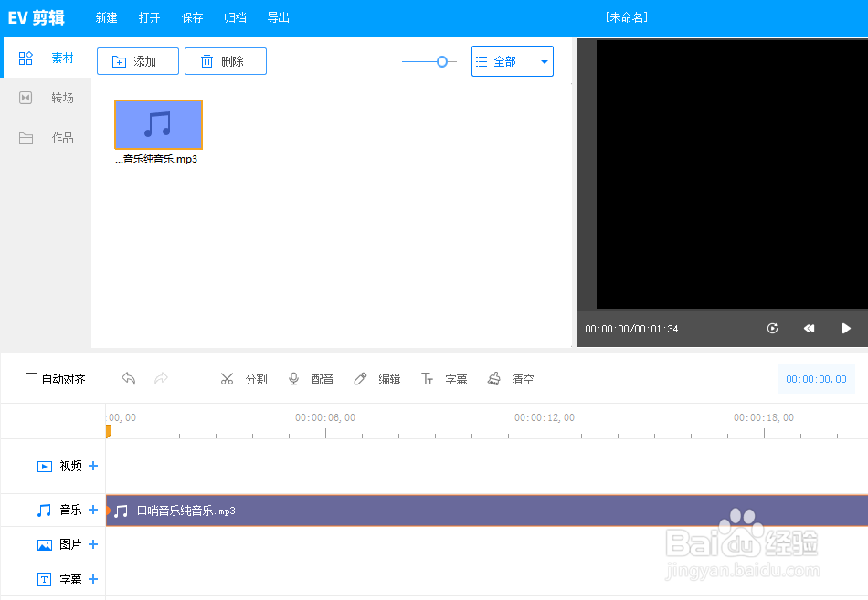Click the 配音 microphone tool
This screenshot has height=600, width=868.
[311, 379]
